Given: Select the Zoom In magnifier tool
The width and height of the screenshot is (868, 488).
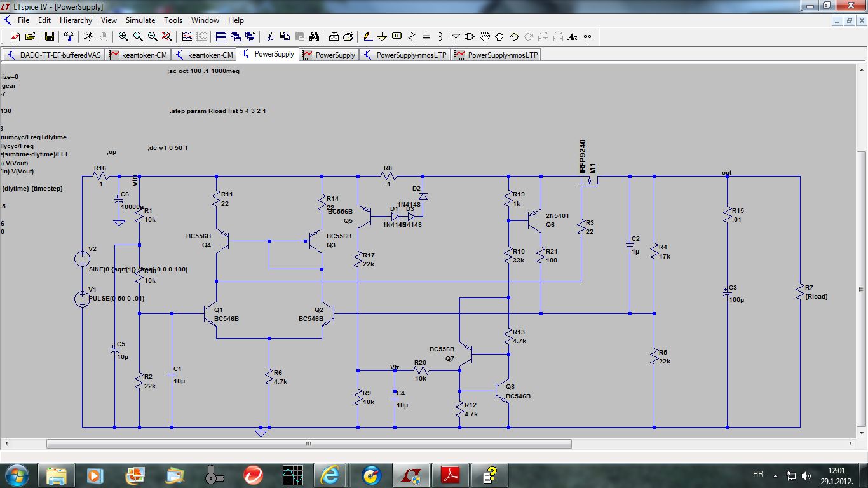Looking at the screenshot, I should pos(123,37).
